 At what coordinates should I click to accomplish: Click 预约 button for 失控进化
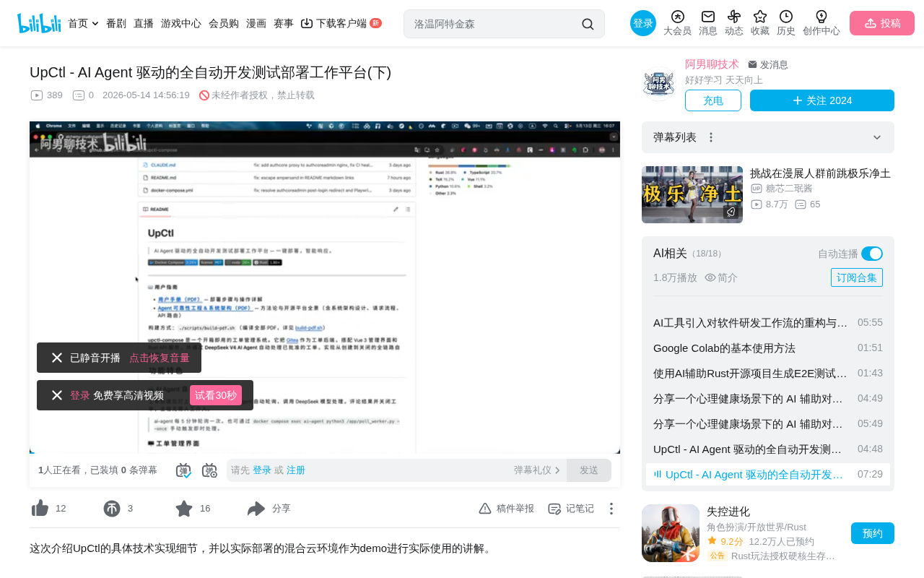pyautogui.click(x=873, y=533)
